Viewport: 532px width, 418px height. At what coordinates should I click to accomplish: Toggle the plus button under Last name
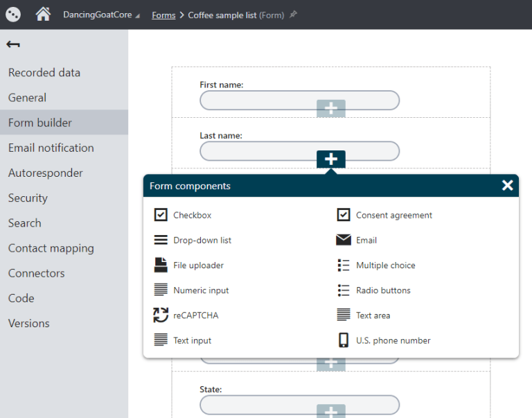[x=331, y=159]
